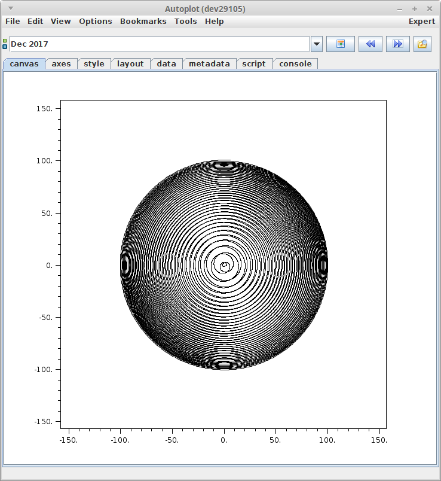
Task: Open the time range tool icon
Action: (x=340, y=44)
